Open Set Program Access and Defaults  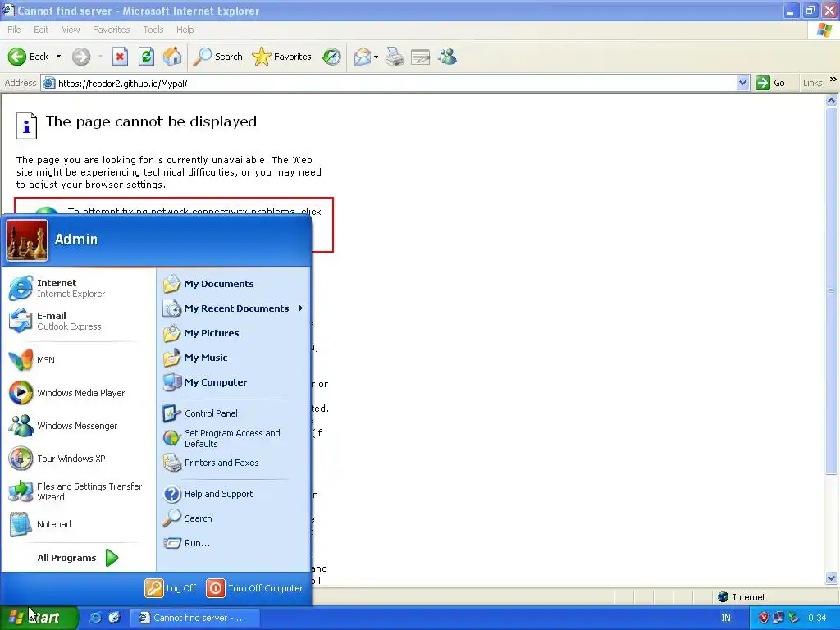234,438
